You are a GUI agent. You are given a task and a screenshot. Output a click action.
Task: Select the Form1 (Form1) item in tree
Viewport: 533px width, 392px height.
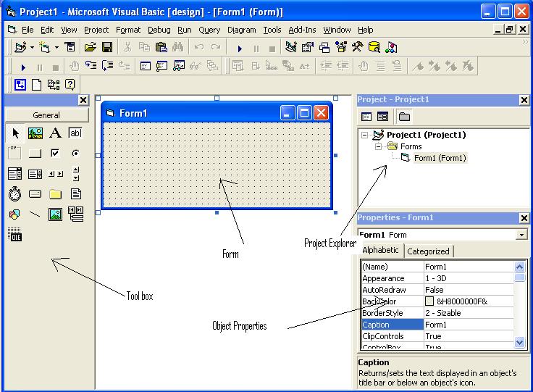coord(440,158)
